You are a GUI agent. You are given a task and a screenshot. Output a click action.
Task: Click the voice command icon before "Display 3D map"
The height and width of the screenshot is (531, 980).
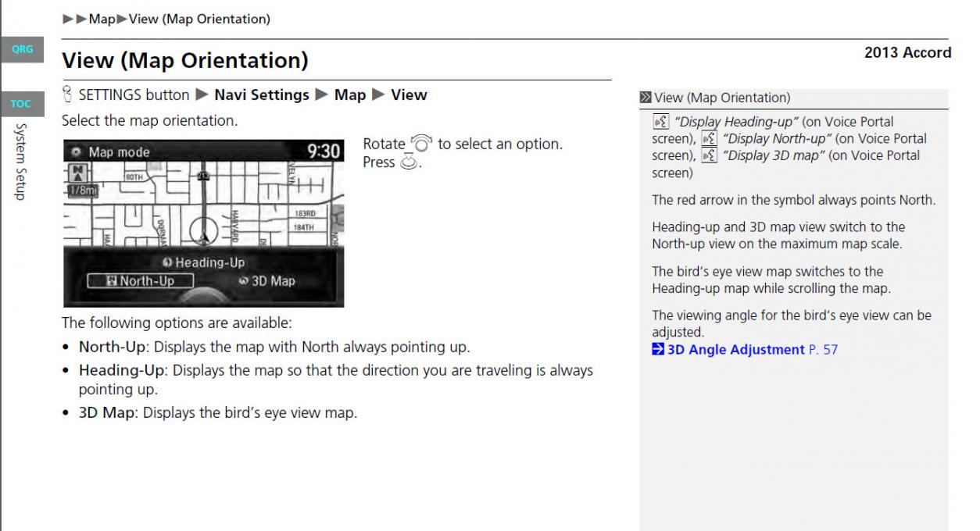point(710,155)
